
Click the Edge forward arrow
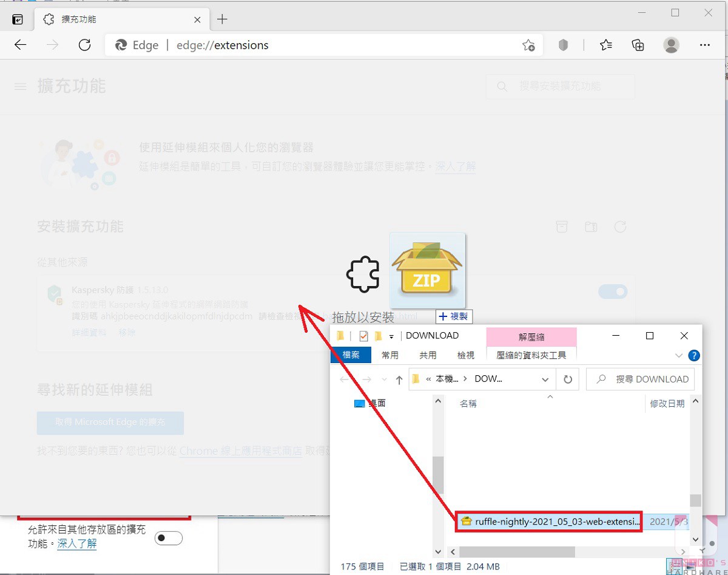(53, 45)
